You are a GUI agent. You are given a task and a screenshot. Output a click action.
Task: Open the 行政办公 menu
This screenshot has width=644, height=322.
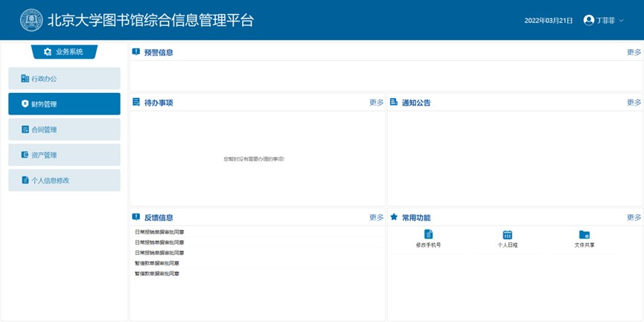(64, 79)
